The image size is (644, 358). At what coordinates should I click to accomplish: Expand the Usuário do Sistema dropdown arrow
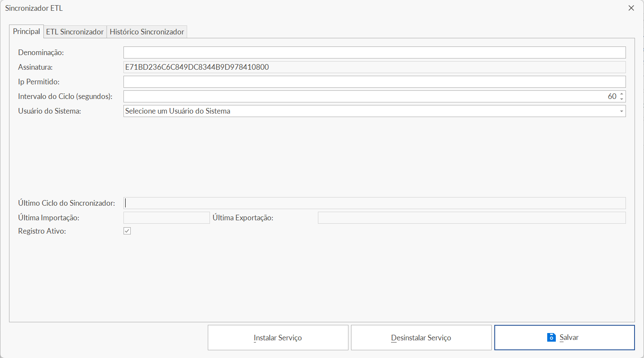621,111
